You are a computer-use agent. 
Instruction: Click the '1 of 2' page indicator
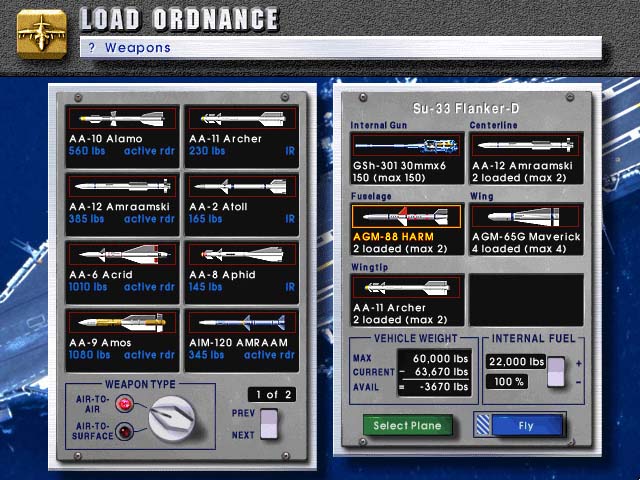point(272,395)
